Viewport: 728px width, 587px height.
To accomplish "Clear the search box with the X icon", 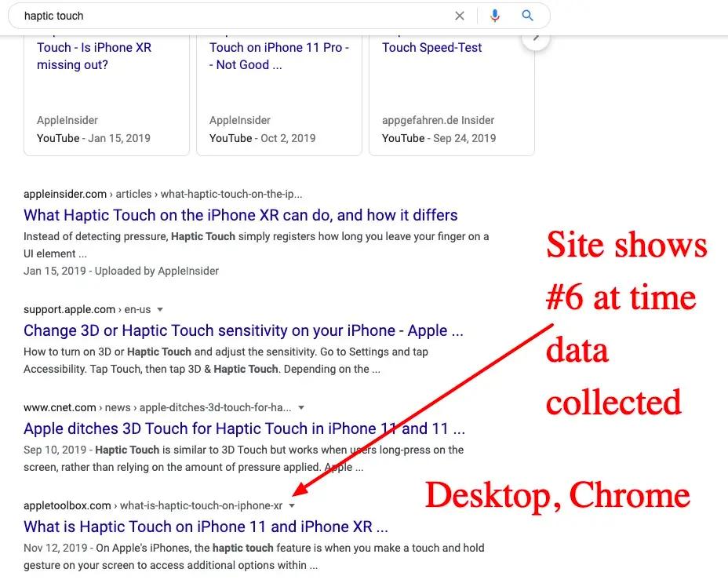I will click(x=459, y=16).
